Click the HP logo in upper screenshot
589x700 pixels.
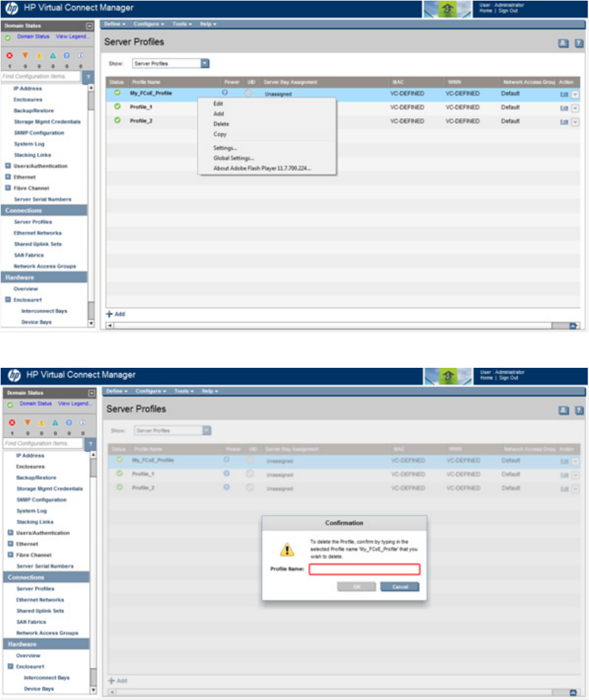coord(12,8)
